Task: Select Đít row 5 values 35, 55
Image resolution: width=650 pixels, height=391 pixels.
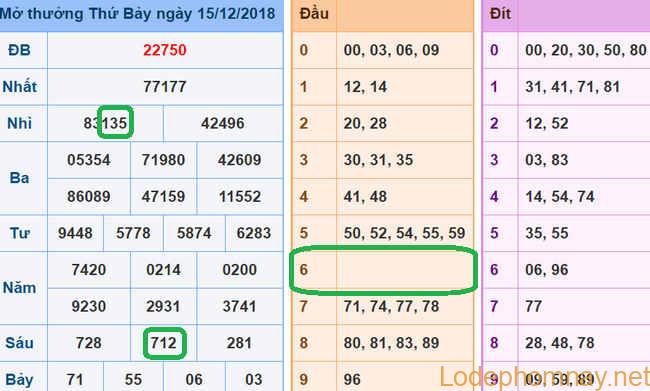Action: pyautogui.click(x=546, y=233)
